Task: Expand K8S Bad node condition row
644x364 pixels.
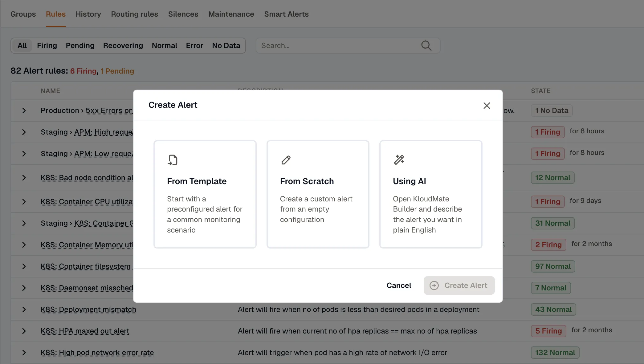Action: pos(24,178)
